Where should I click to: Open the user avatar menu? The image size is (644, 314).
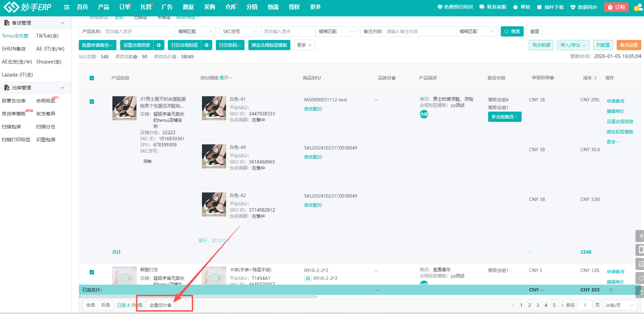coord(638,8)
